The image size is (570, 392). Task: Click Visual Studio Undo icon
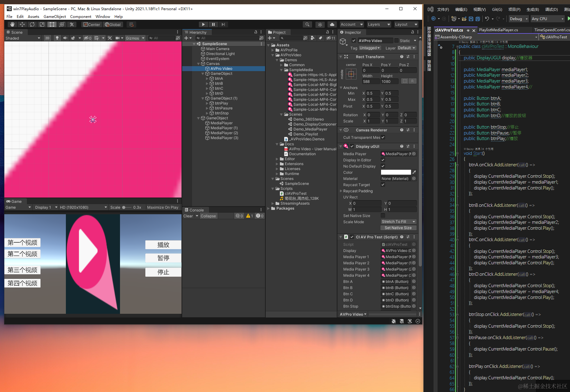click(487, 19)
